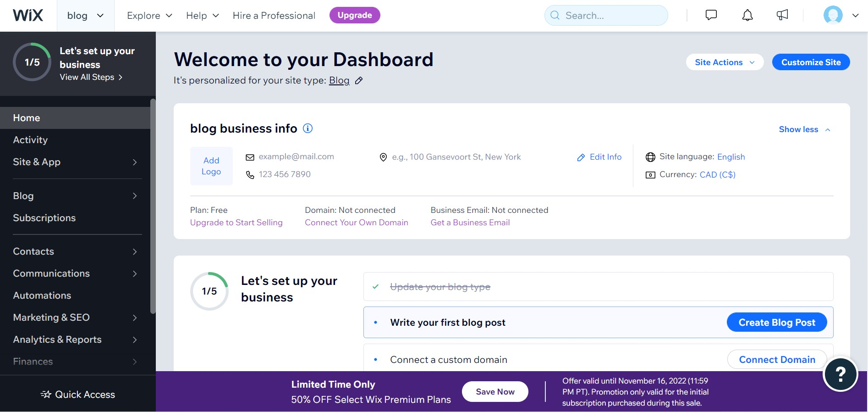868x412 pixels.
Task: Expand the Blog sidebar section
Action: tap(75, 196)
